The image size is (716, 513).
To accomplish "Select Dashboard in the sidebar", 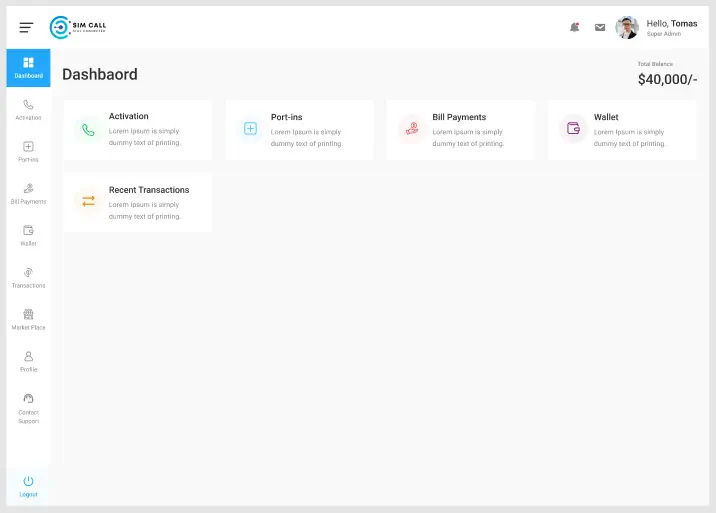I will coord(28,68).
